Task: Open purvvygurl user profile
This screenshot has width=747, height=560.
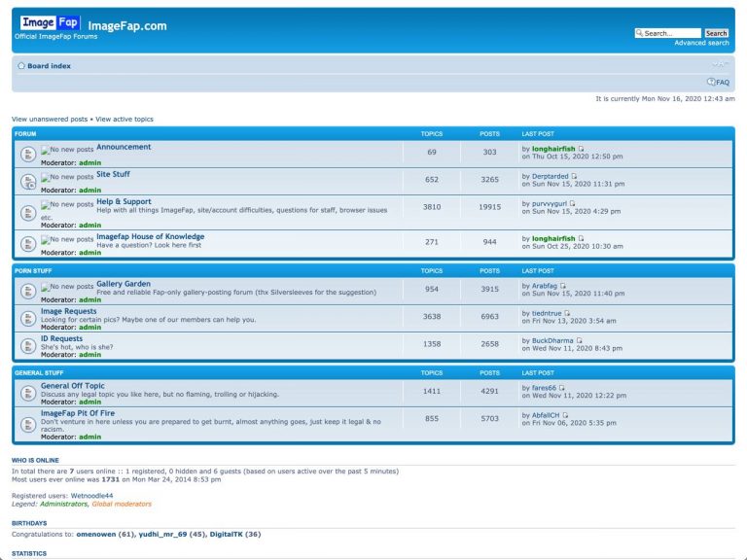Action: tap(550, 203)
